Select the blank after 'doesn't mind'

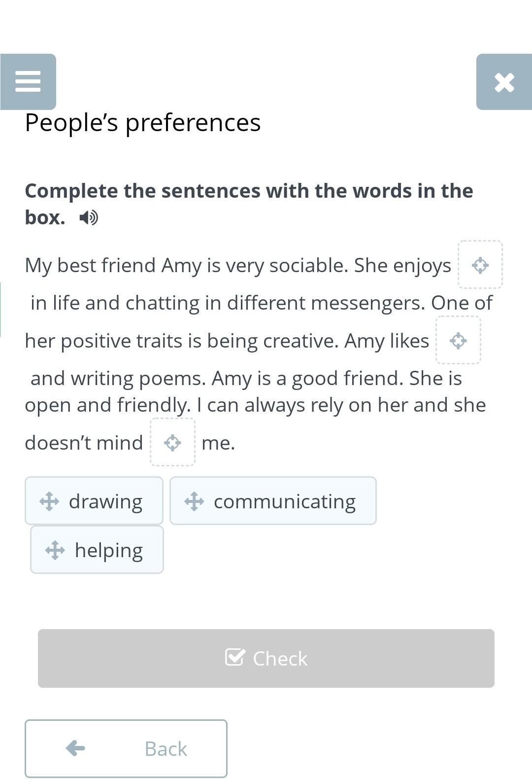(x=172, y=442)
